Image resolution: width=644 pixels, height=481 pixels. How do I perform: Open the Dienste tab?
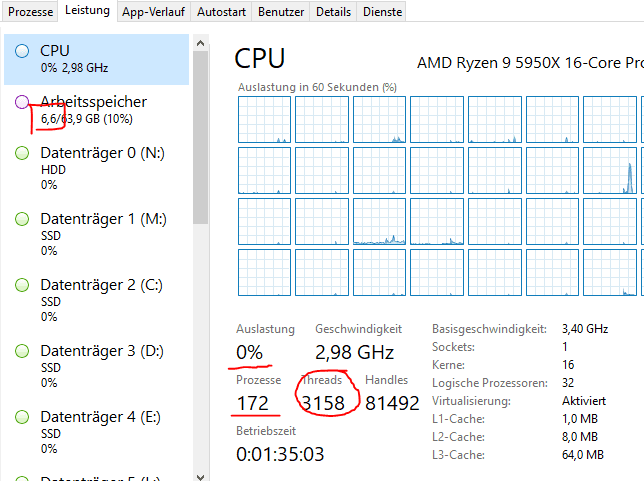[383, 12]
